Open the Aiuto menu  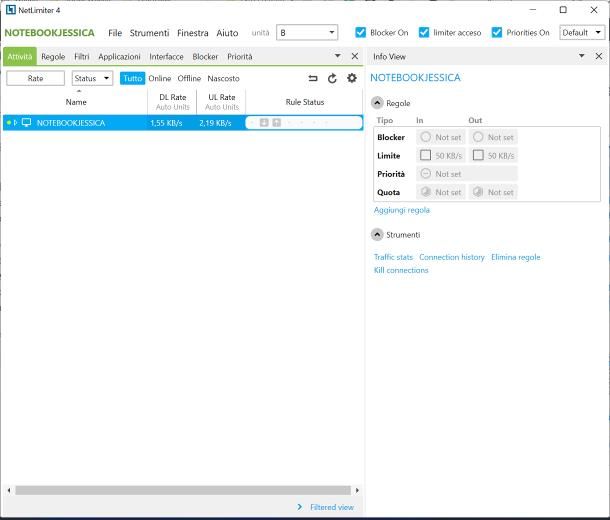pyautogui.click(x=227, y=33)
